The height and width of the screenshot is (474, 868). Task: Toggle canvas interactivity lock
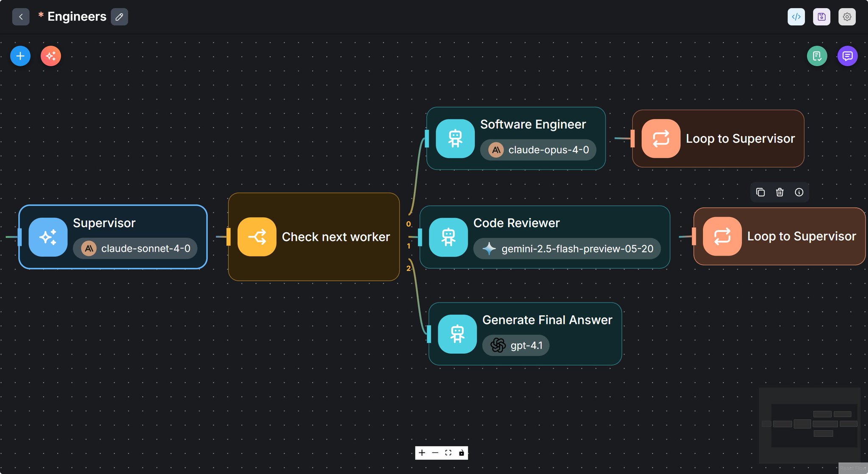(x=461, y=453)
